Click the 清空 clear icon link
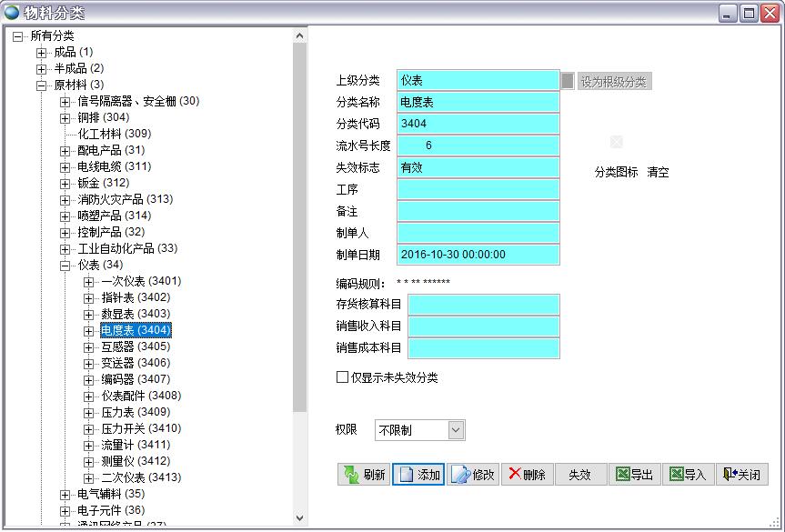Screen dimensions: 785x532 coord(658,172)
